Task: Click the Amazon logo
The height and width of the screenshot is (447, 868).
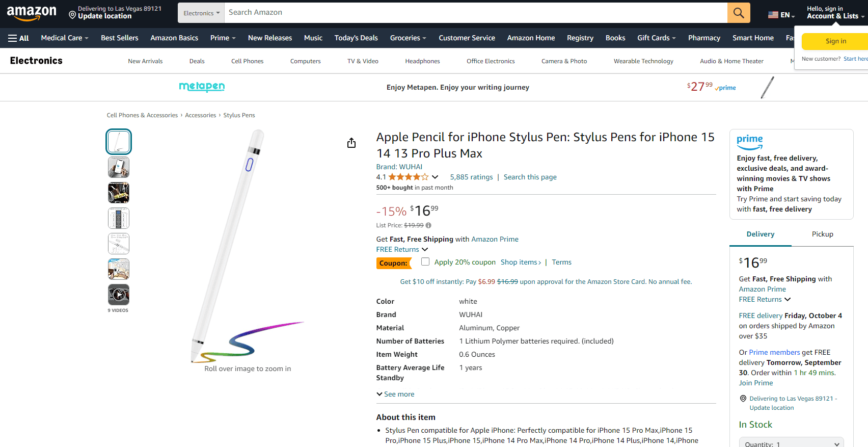Action: [32, 13]
